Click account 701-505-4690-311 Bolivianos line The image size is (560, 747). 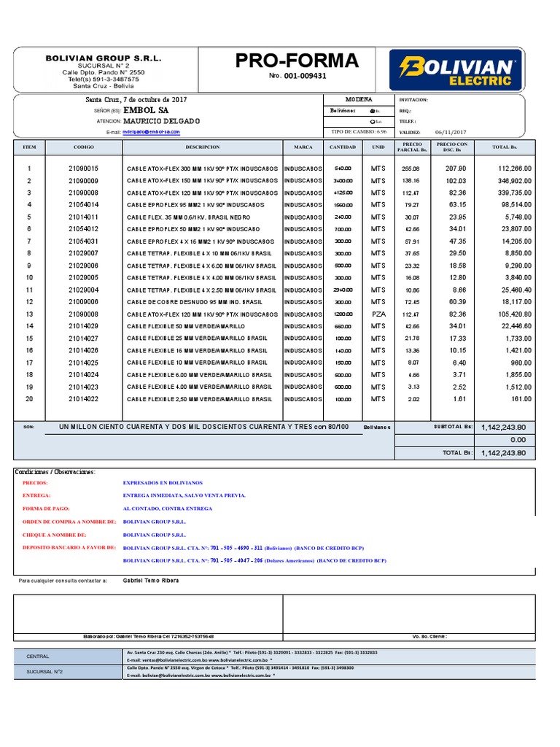click(x=244, y=549)
